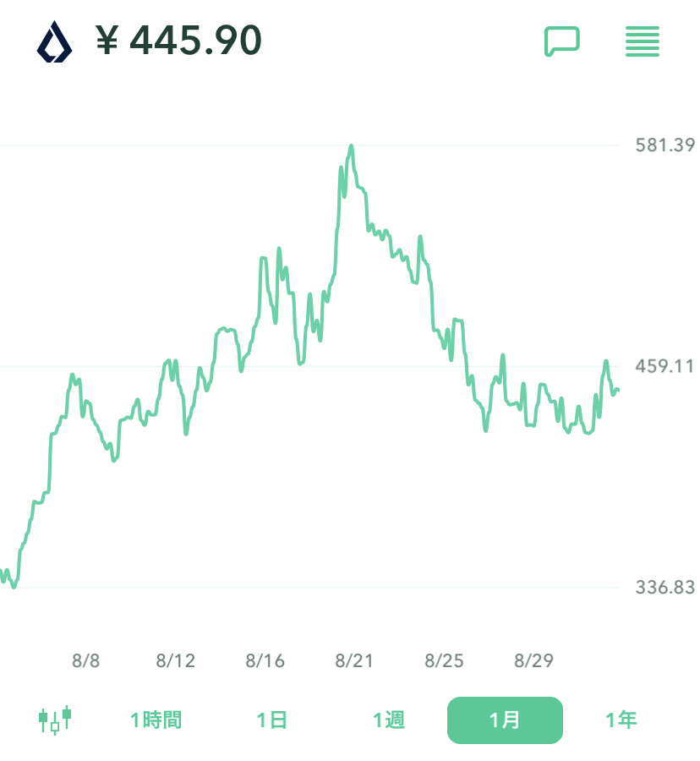Click the 8/16 date label
The height and width of the screenshot is (761, 700).
tap(265, 660)
